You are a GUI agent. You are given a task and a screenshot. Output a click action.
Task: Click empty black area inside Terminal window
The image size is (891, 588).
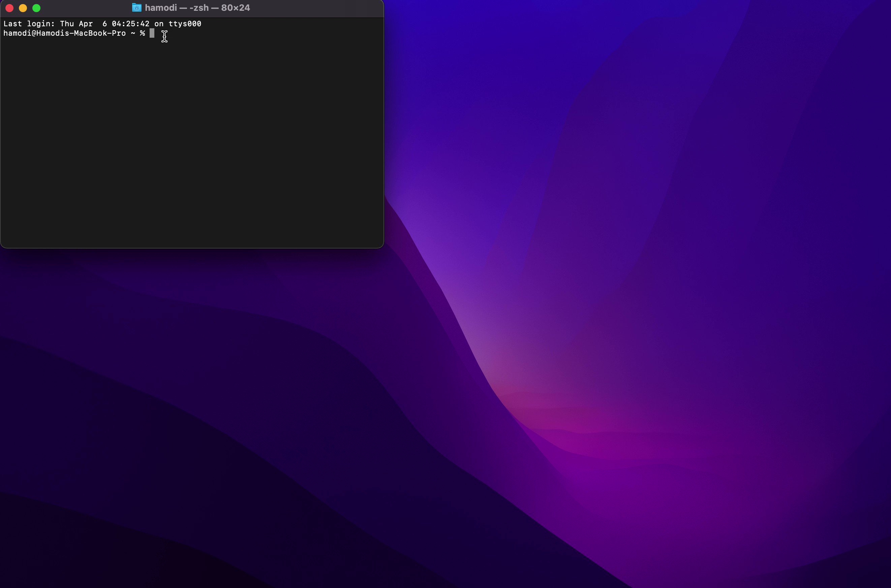(191, 142)
